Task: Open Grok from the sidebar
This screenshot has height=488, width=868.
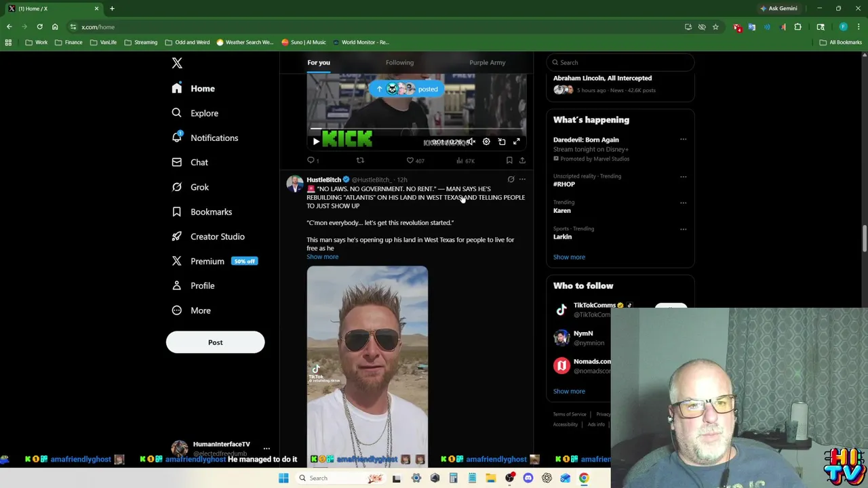Action: click(191, 187)
